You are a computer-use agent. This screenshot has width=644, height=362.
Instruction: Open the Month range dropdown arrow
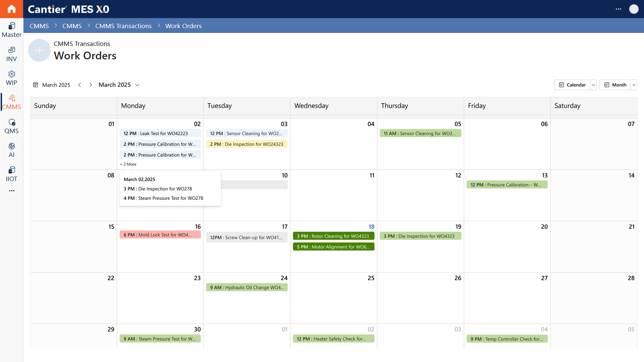[x=634, y=85]
